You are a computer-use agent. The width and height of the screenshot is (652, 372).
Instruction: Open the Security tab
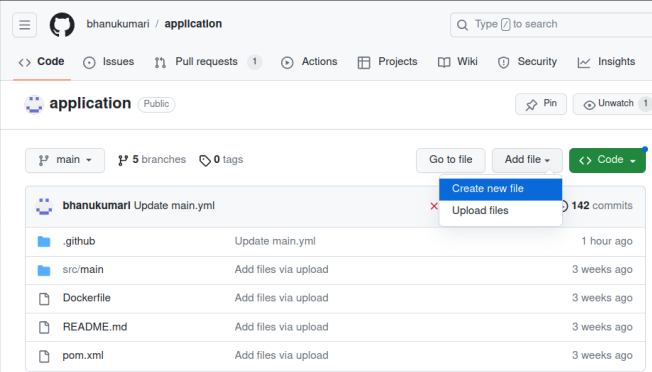(527, 62)
